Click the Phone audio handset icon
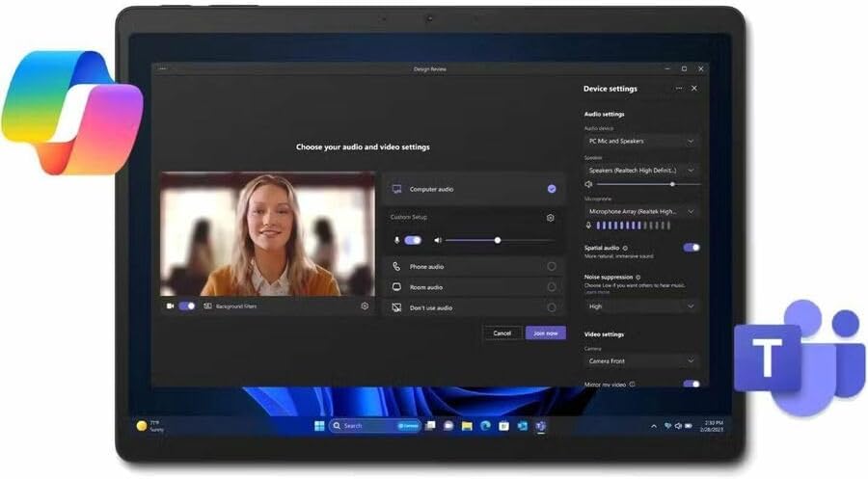The height and width of the screenshot is (479, 868). [x=396, y=267]
